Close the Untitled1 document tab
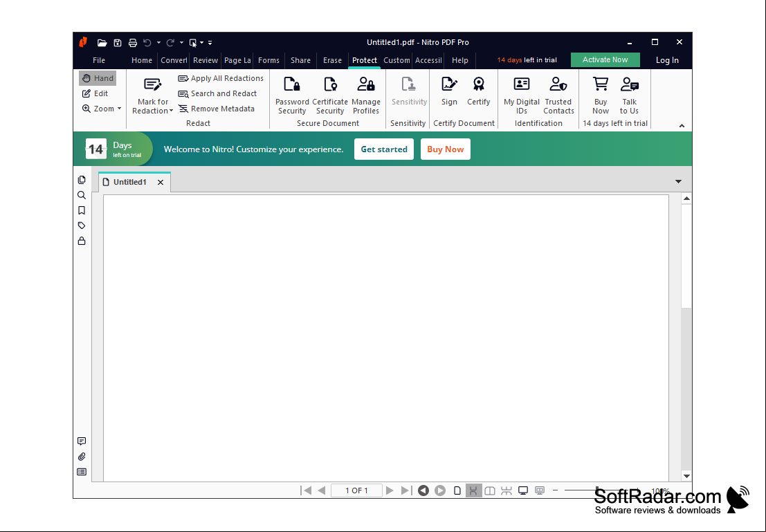 (x=161, y=182)
